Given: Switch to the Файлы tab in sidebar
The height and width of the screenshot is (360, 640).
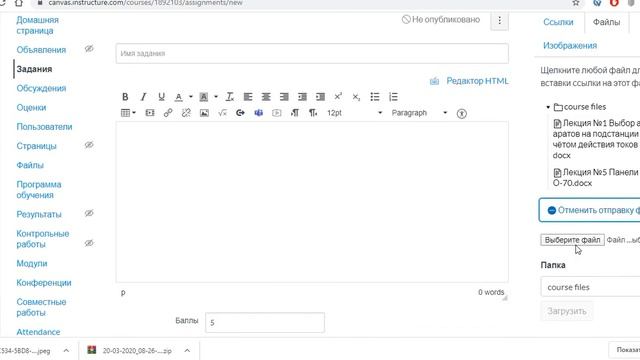Looking at the screenshot, I should 606,22.
